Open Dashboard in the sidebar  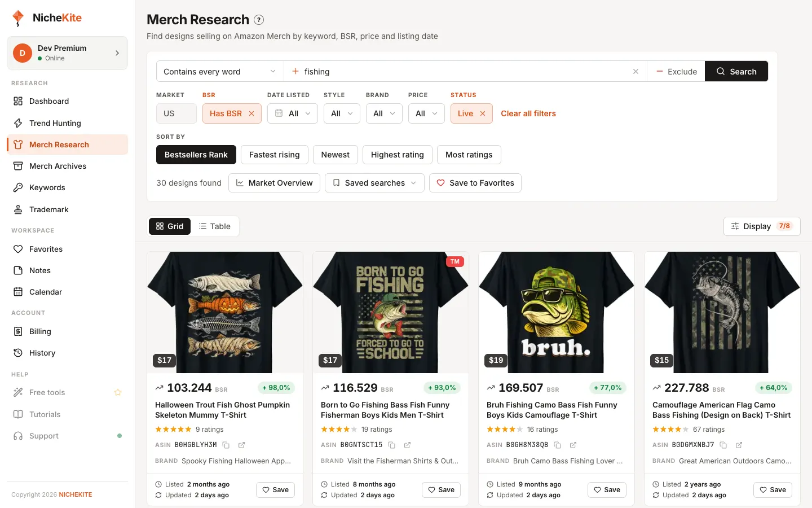click(x=67, y=101)
